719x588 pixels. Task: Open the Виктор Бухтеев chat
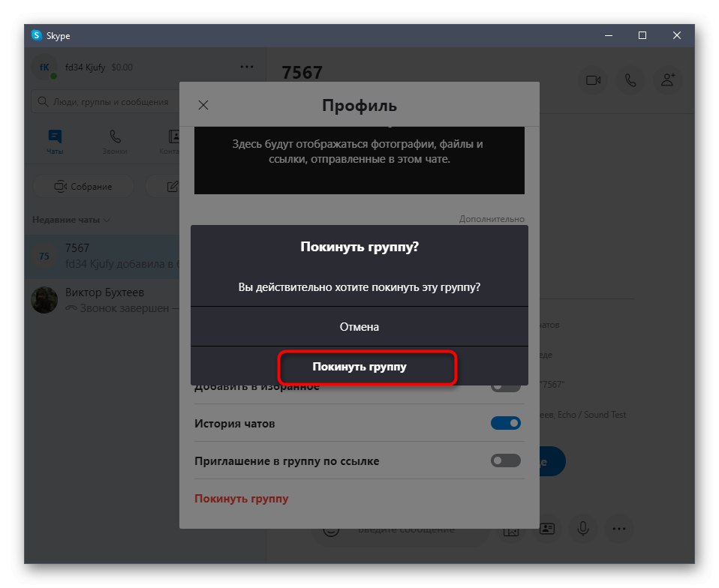click(x=103, y=300)
